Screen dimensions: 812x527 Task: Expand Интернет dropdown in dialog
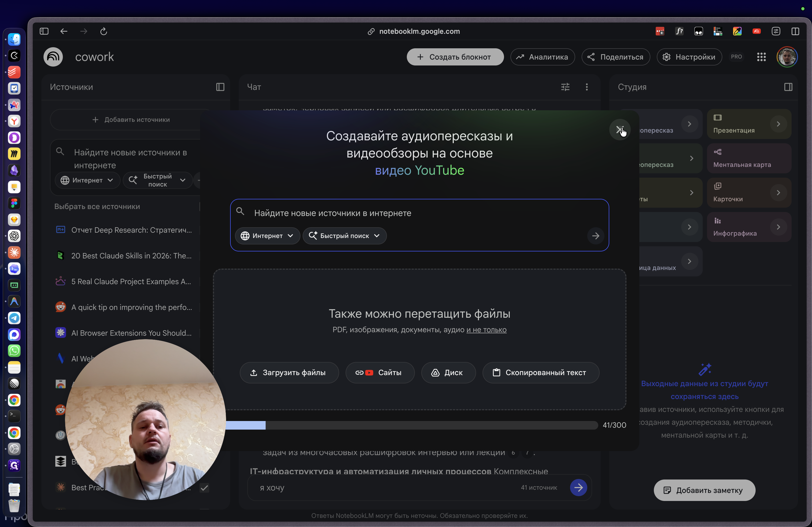pos(267,236)
